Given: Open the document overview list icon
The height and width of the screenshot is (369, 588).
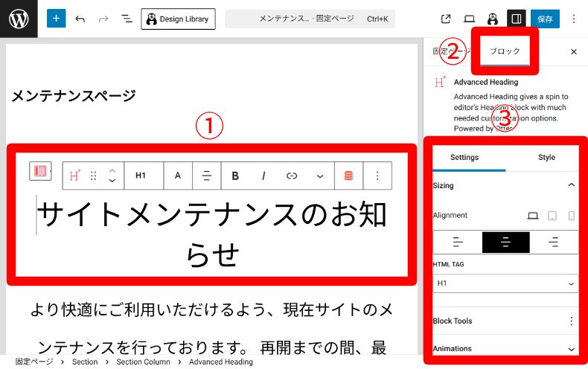Looking at the screenshot, I should point(127,19).
